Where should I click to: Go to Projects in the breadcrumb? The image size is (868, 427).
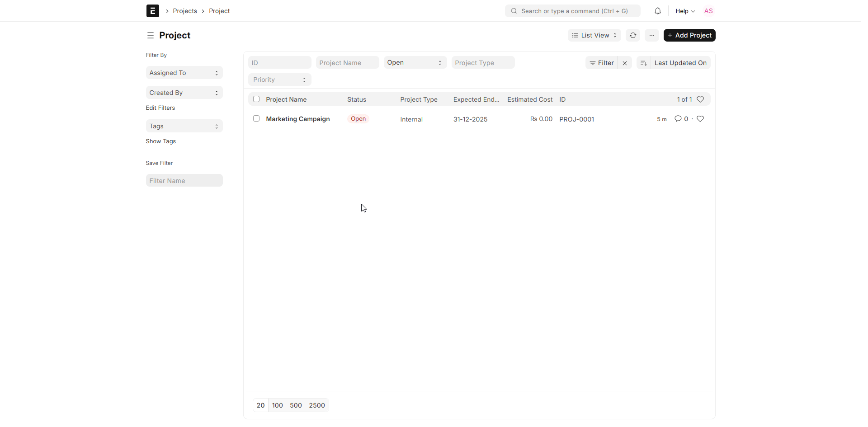[x=185, y=11]
